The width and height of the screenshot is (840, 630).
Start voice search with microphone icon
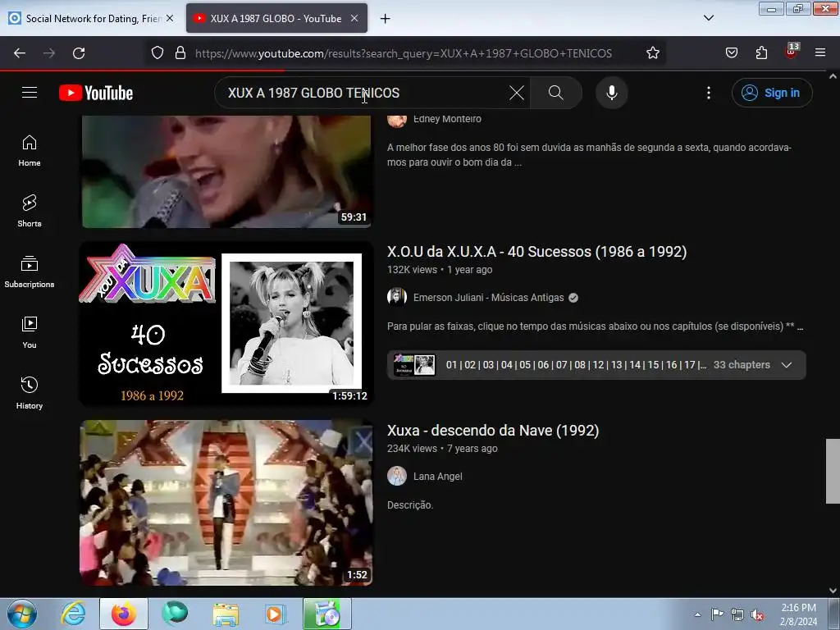611,93
